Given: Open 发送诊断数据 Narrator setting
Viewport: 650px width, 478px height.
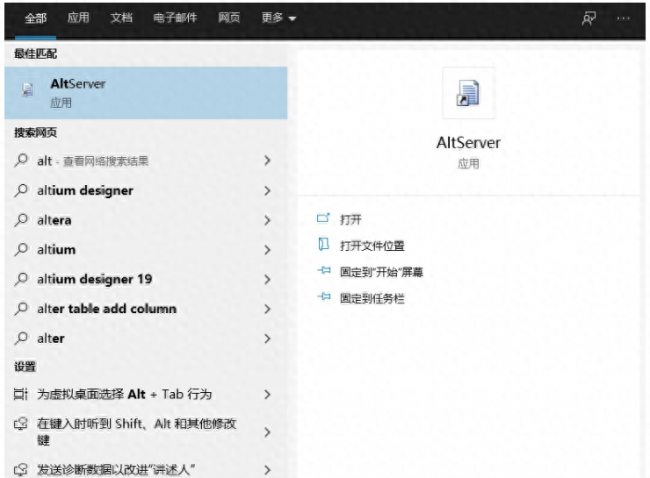Looking at the screenshot, I should coord(146,469).
